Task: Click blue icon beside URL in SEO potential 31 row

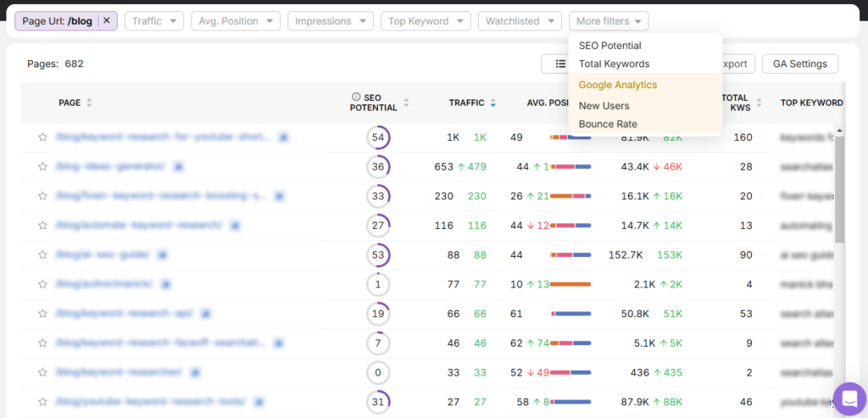Action: tap(259, 401)
